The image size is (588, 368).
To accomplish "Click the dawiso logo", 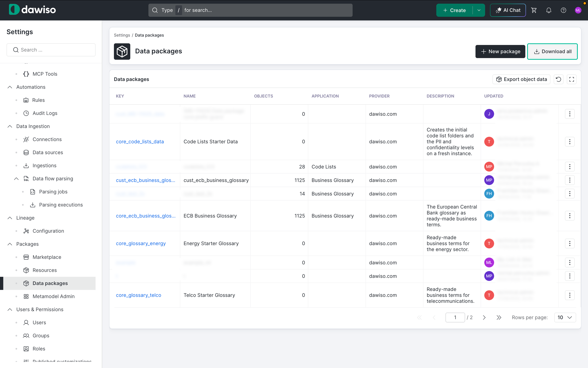I will [32, 10].
